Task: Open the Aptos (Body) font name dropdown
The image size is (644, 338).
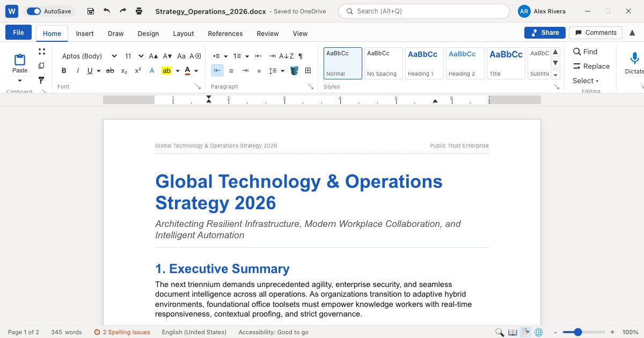Action: pos(89,56)
